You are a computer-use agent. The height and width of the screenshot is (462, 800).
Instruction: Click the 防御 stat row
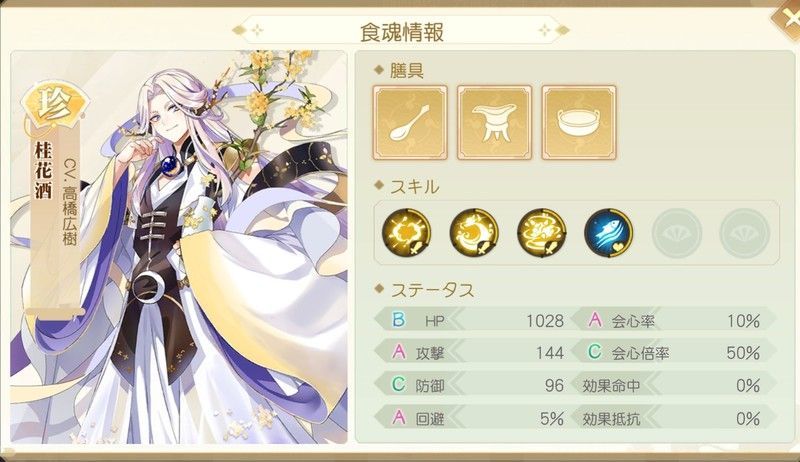tap(471, 385)
